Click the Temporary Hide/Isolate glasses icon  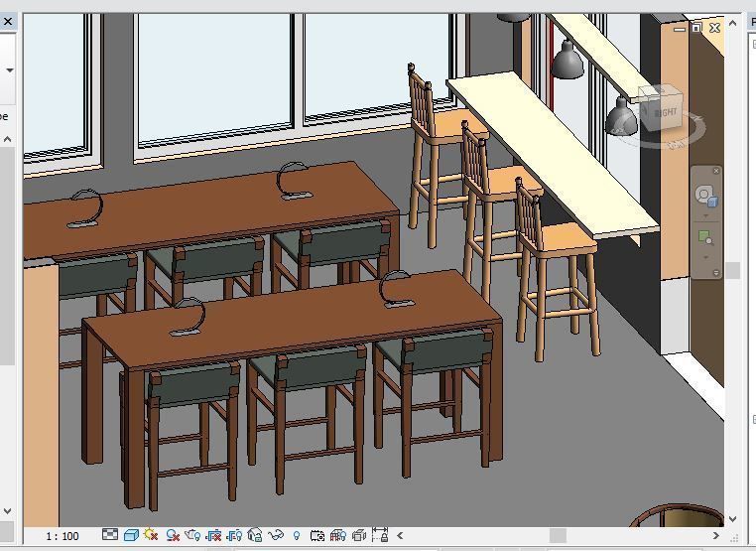(x=276, y=535)
